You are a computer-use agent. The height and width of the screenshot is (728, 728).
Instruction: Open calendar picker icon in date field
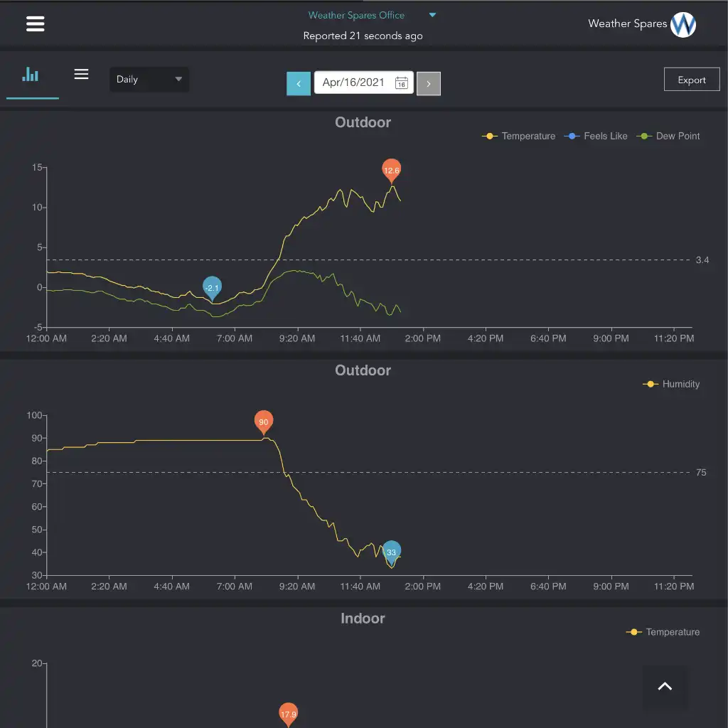pyautogui.click(x=401, y=83)
